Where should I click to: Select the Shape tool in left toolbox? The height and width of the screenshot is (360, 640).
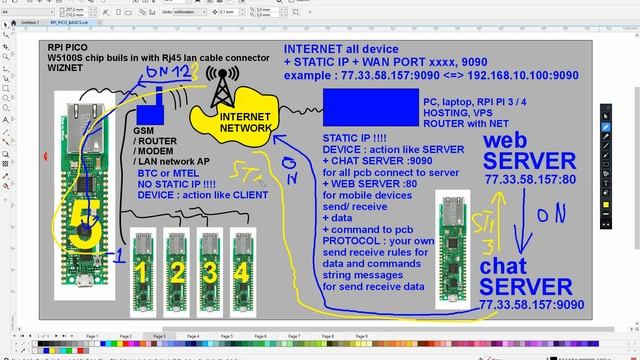point(6,36)
